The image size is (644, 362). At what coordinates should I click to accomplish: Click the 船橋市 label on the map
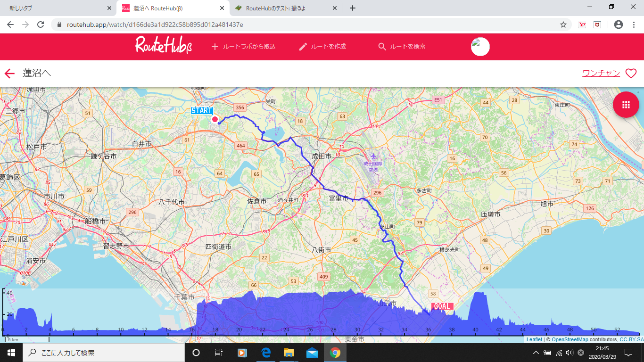[96, 221]
